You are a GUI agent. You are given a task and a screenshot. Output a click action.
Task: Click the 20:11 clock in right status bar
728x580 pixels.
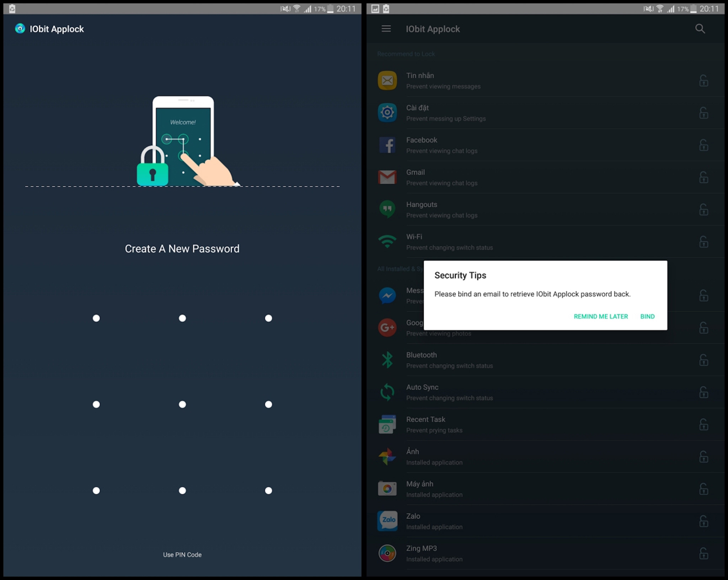(x=709, y=9)
